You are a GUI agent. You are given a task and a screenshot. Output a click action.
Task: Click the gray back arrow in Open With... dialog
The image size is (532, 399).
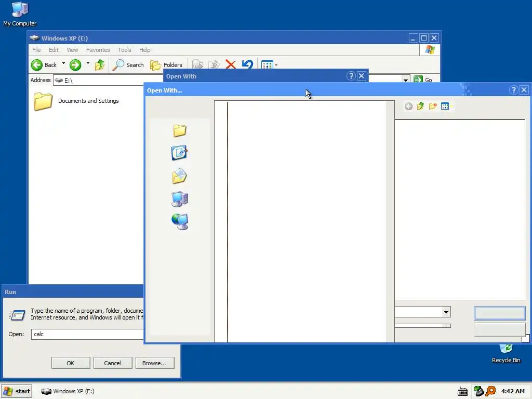point(408,107)
